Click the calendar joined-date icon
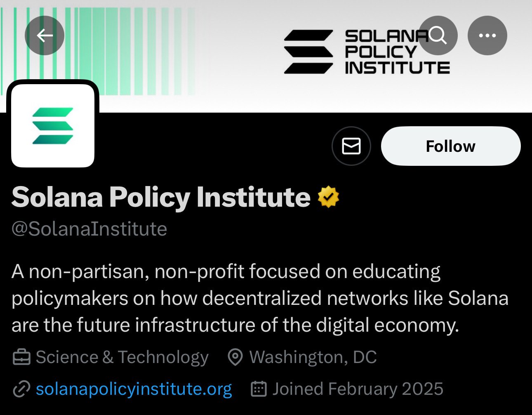Viewport: 532px width, 415px height. pyautogui.click(x=259, y=389)
